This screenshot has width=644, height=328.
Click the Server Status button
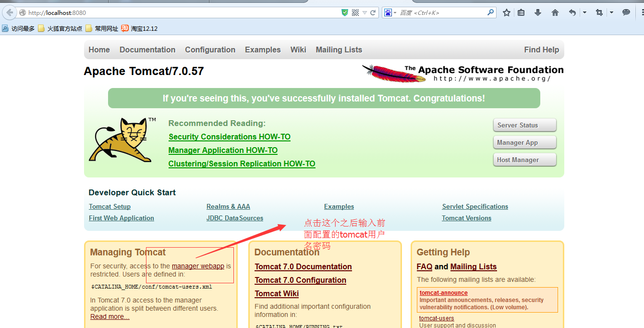point(524,125)
